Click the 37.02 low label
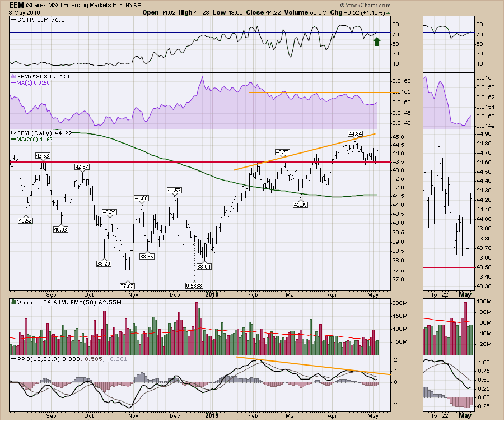This screenshot has height=421, width=504. click(127, 286)
